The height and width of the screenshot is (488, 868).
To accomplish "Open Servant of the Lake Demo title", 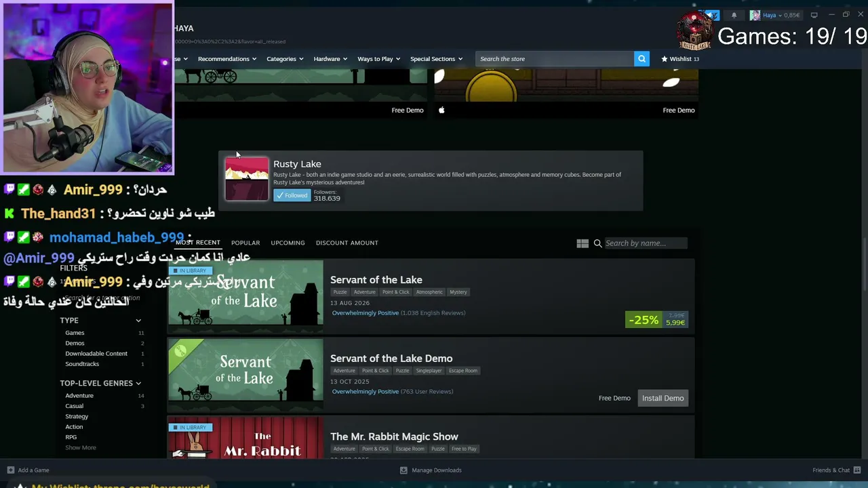I will [391, 359].
